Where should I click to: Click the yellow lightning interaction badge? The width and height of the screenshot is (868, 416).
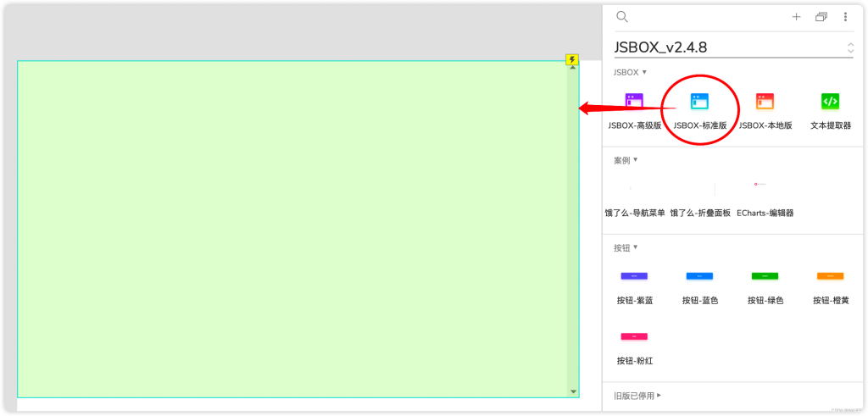click(x=572, y=59)
